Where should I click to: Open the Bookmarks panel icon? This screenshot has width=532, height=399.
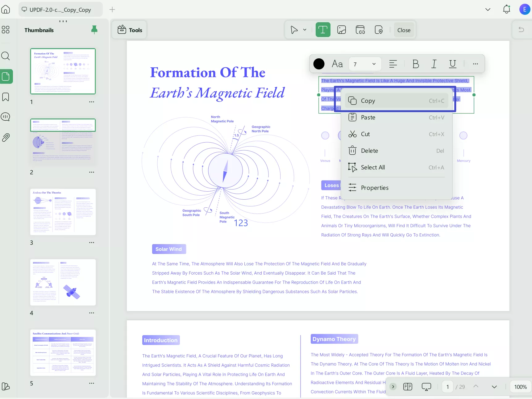coord(6,97)
